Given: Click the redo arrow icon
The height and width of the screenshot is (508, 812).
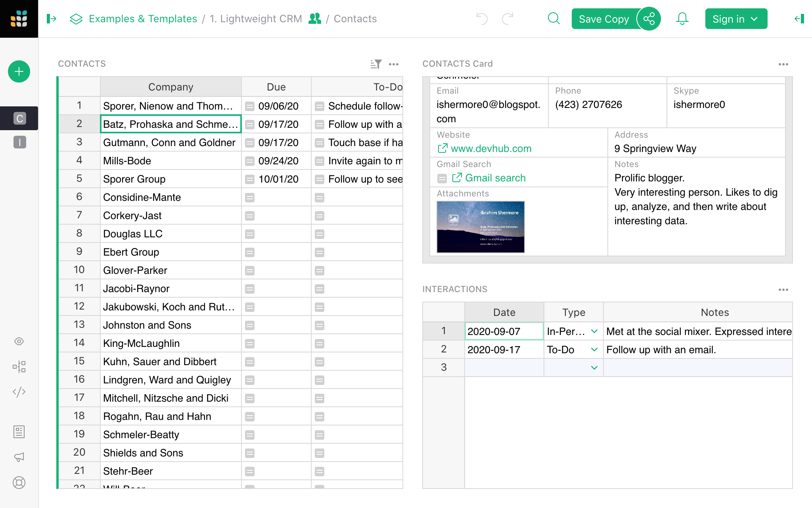Looking at the screenshot, I should [x=507, y=19].
